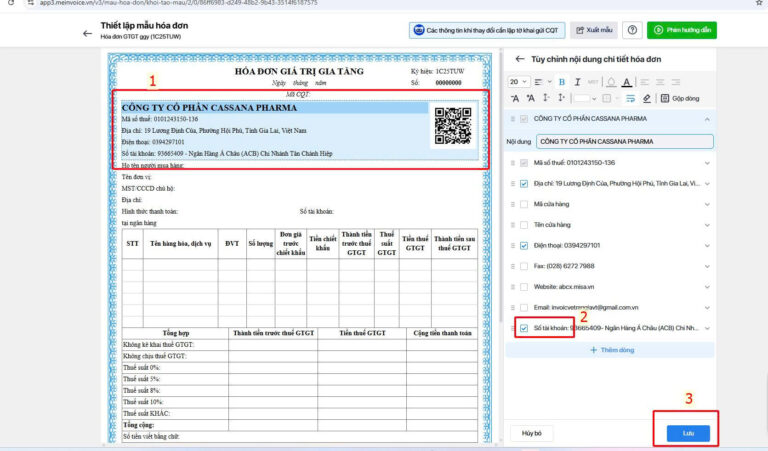Tick the Website: abcx.misa.vn checkbox
This screenshot has width=768, height=451.
524,286
